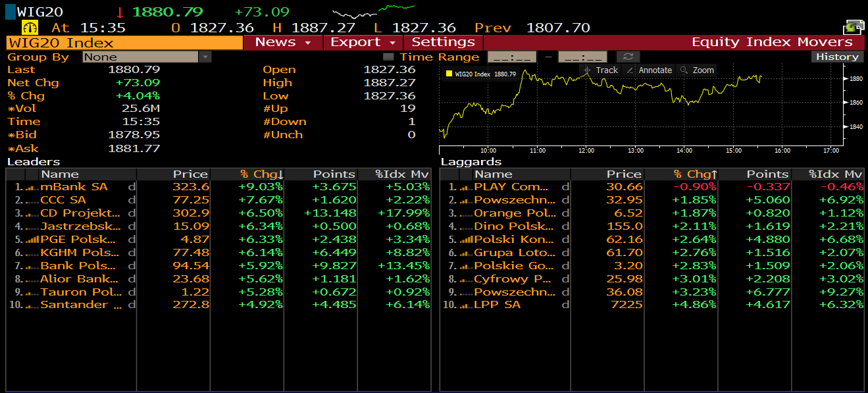
Task: Click the volume bars icon beside Orange Pol
Action: tap(467, 214)
